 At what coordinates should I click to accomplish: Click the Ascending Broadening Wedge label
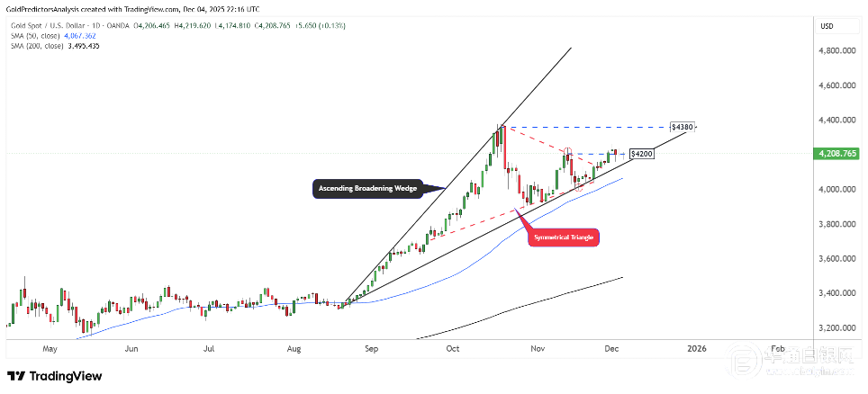(366, 189)
